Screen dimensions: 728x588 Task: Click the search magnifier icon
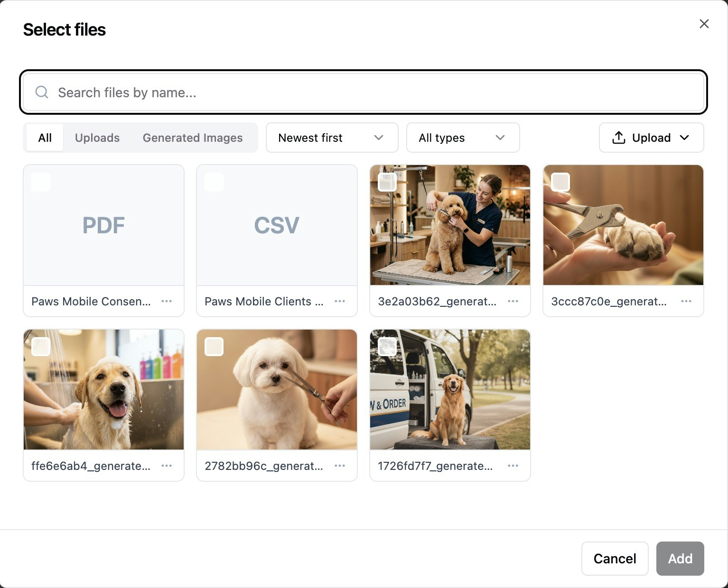click(x=41, y=92)
